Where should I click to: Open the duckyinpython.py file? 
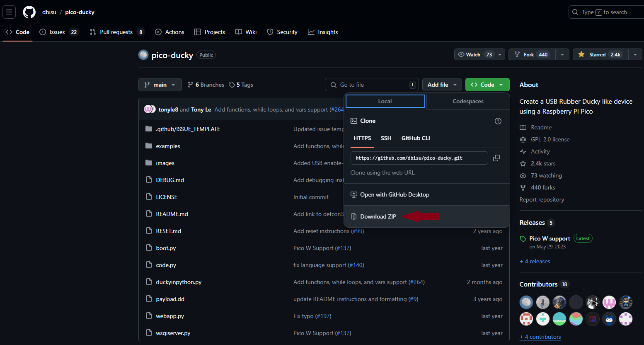point(179,282)
